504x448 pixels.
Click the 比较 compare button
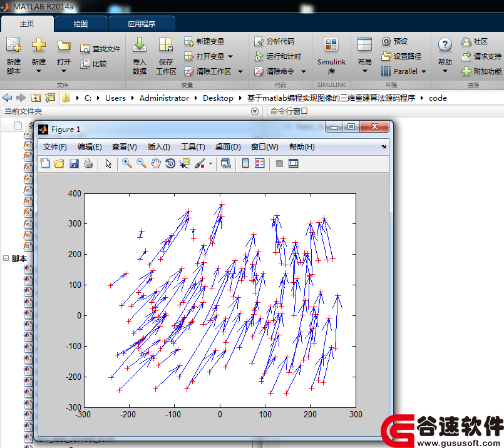coord(93,64)
